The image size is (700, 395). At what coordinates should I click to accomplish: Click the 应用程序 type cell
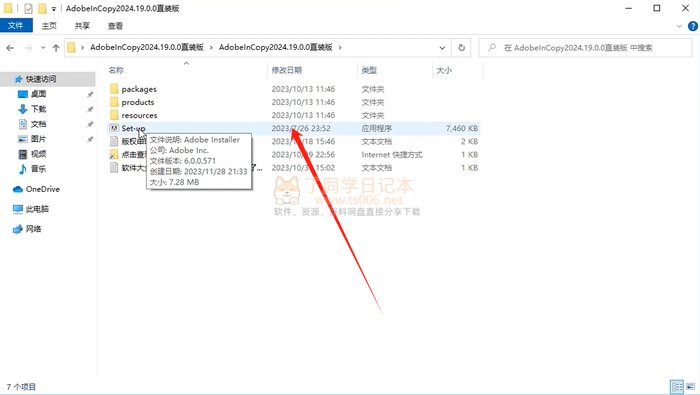pos(376,129)
